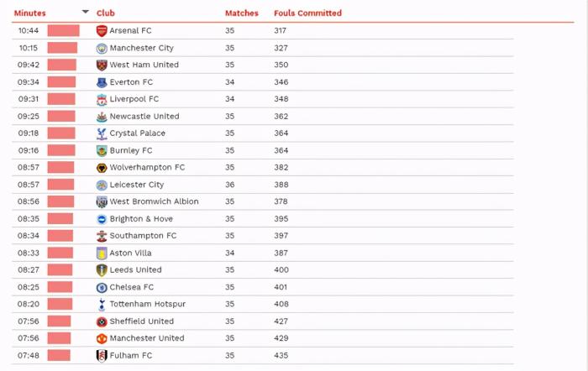This screenshot has height=371, width=588.
Task: Sort table by Minutes column header
Action: (30, 13)
